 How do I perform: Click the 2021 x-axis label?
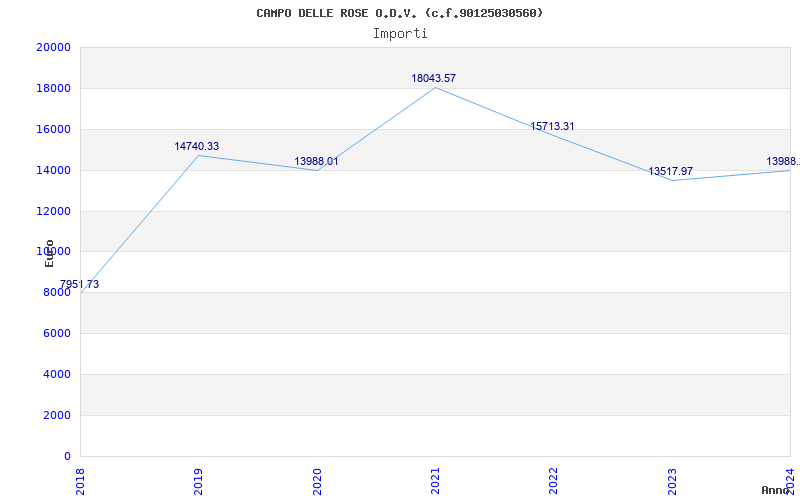(435, 482)
